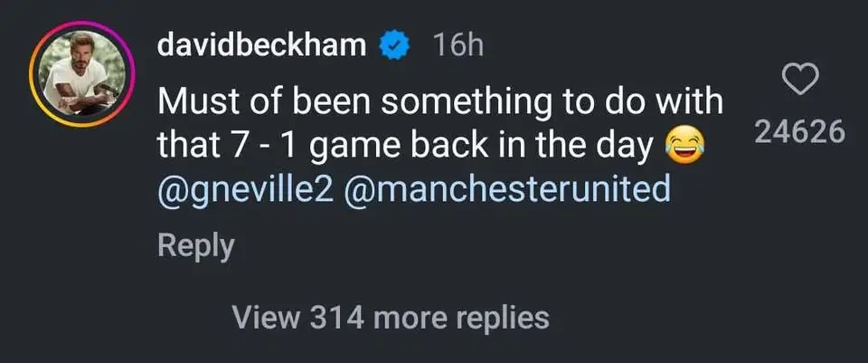Click the word "game" in the comment
Image resolution: width=868 pixels, height=363 pixels.
pyautogui.click(x=363, y=147)
